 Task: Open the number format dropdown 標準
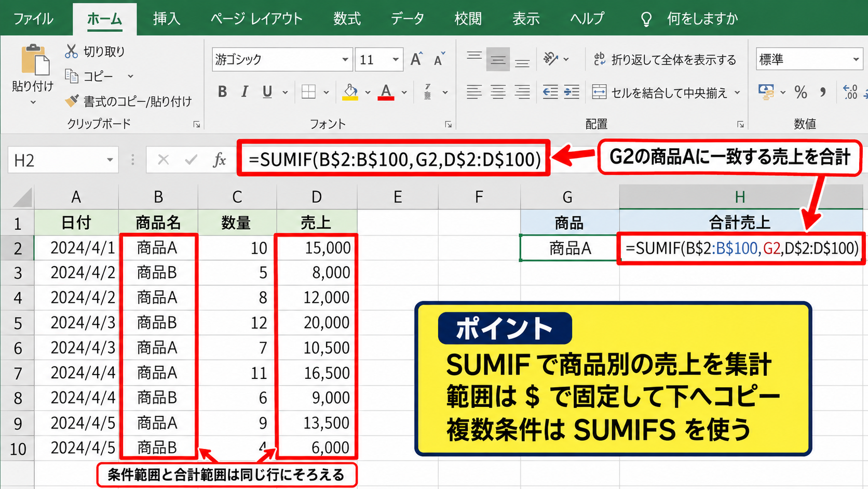click(856, 59)
